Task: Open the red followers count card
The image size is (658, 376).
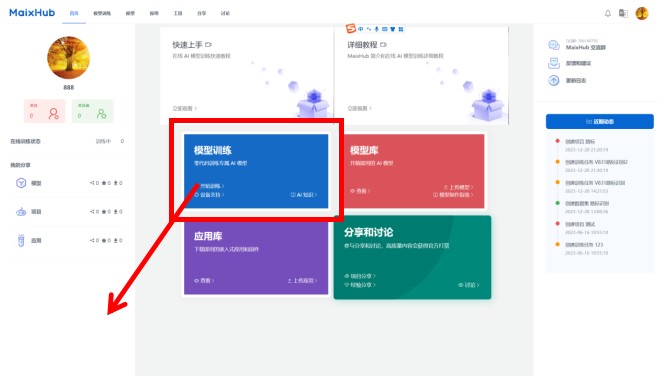Action: point(44,111)
